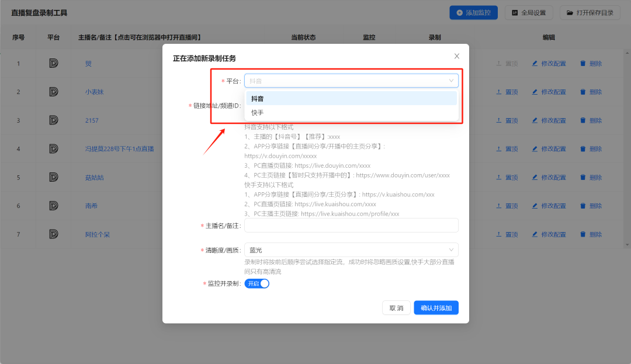631x364 pixels.
Task: Pin 南希 row to top with 置顶
Action: point(507,206)
